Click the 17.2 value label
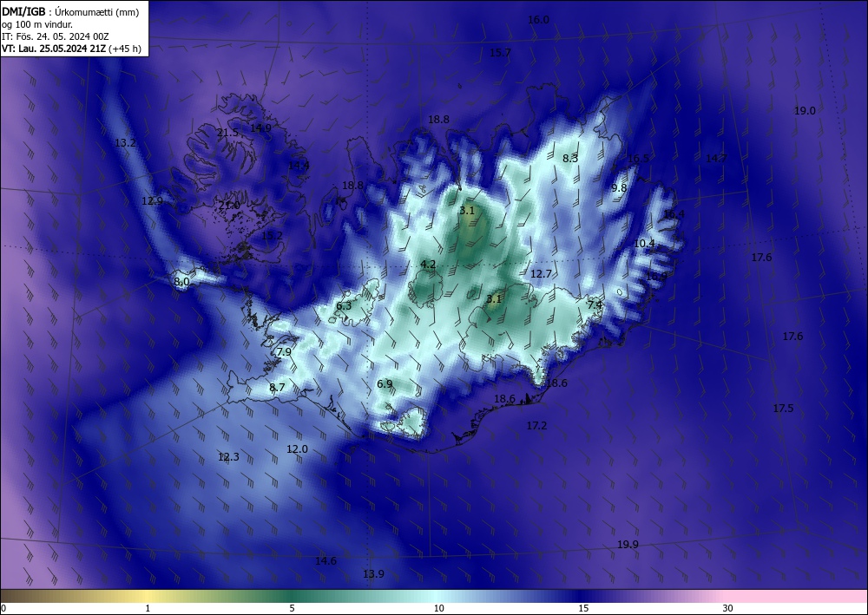Viewport: 868px width, 615px height. point(536,425)
